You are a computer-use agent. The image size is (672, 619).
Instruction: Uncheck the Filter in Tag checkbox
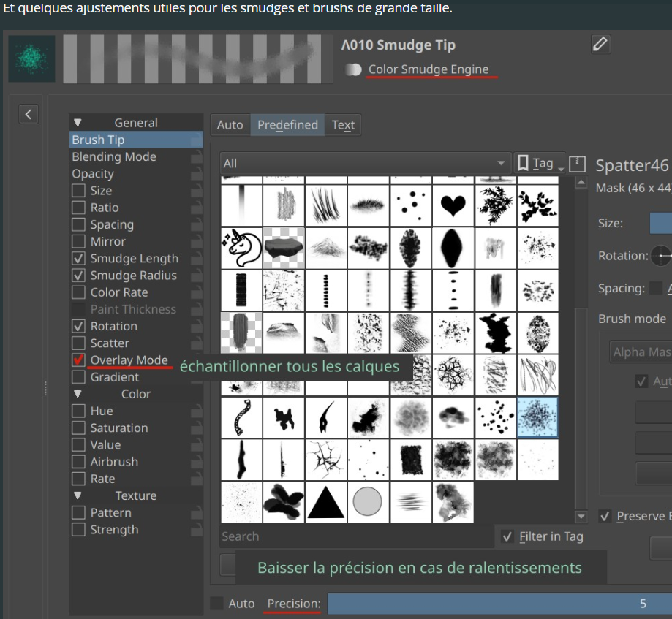coord(507,537)
